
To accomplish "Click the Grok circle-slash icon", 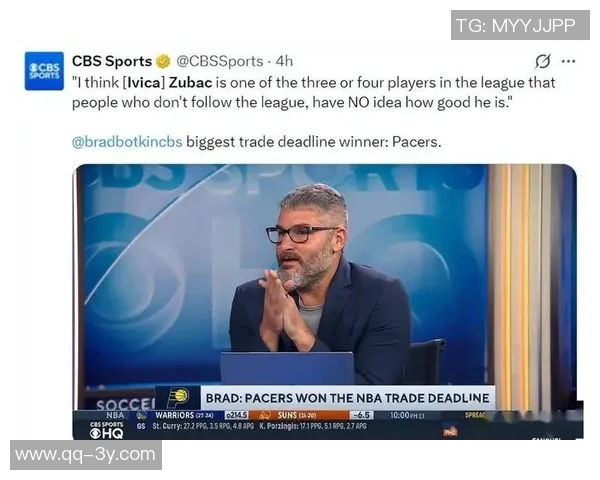I will (543, 61).
